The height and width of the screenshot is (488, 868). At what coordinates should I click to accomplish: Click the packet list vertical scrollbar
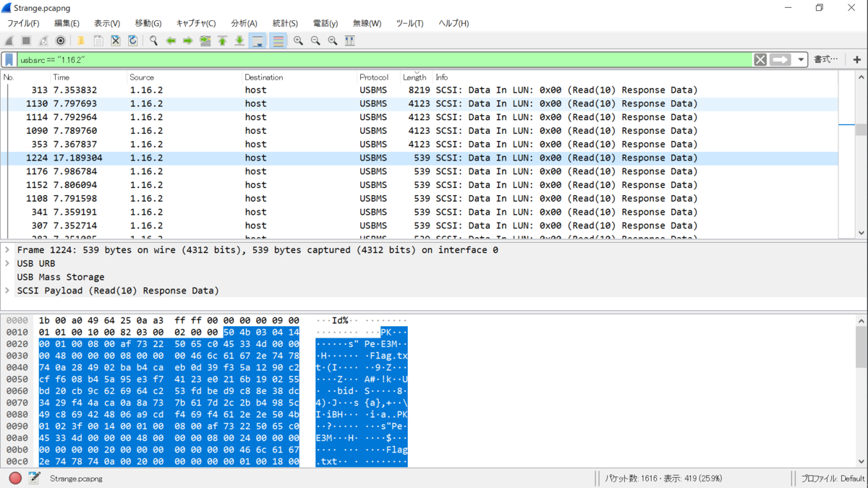pos(861,155)
